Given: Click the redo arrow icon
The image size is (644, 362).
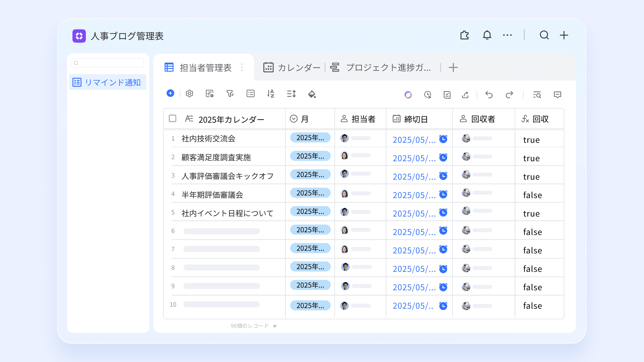Looking at the screenshot, I should (509, 95).
